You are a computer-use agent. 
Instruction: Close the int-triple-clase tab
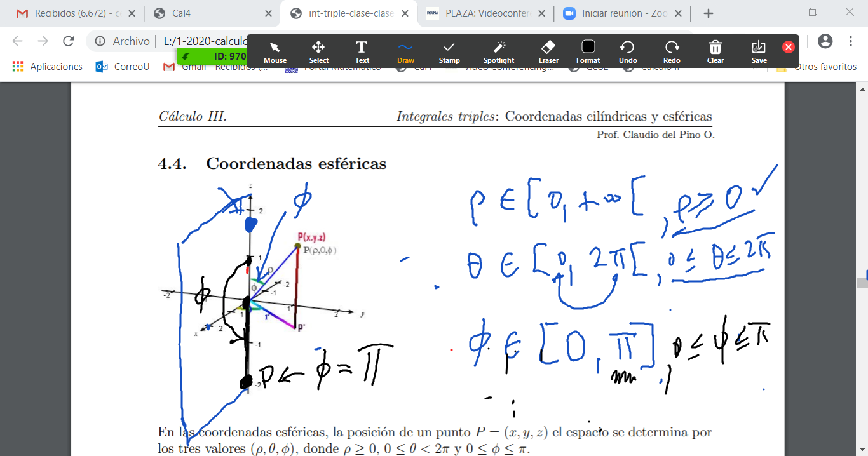point(404,13)
